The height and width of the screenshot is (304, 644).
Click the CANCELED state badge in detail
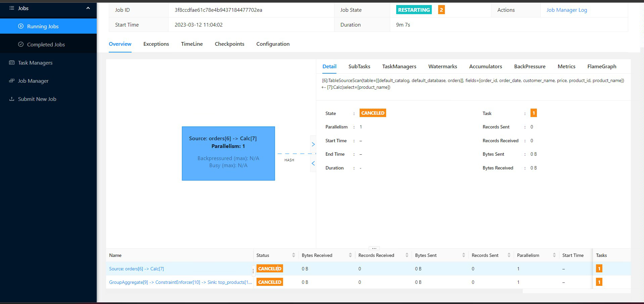pos(373,113)
